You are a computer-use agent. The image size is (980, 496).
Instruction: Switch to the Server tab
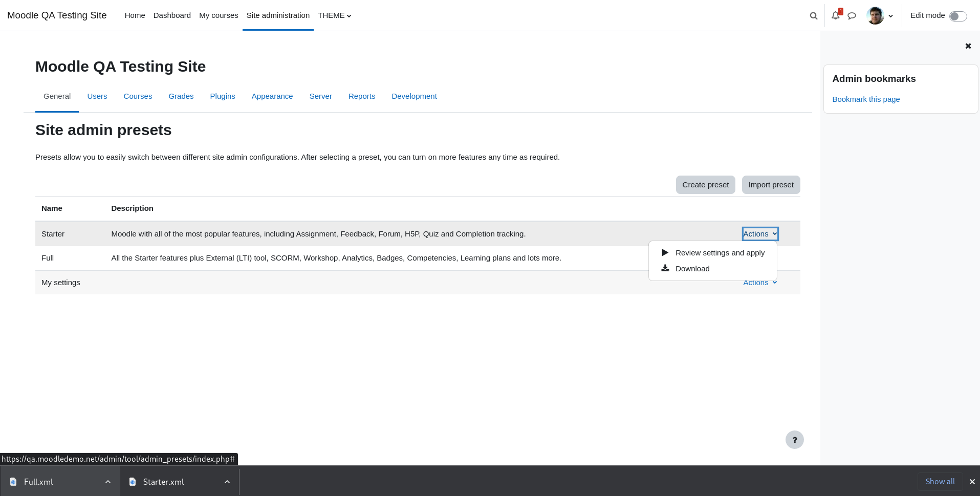(x=321, y=96)
